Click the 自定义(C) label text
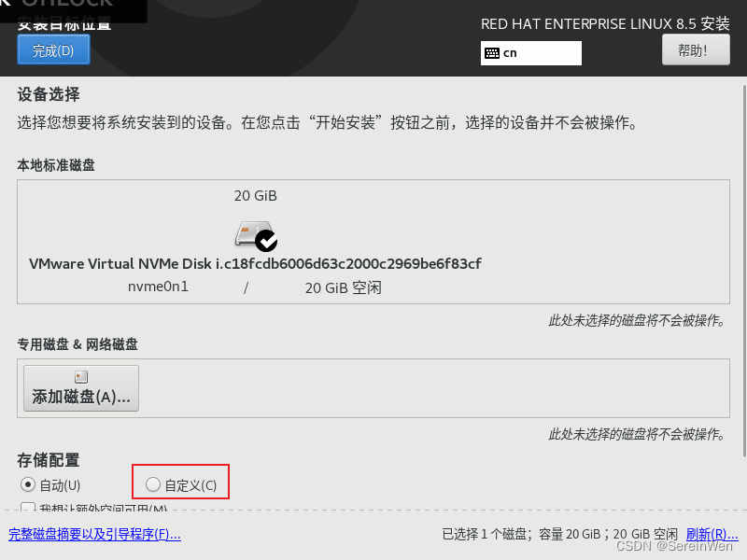This screenshot has height=560, width=747. pyautogui.click(x=190, y=485)
